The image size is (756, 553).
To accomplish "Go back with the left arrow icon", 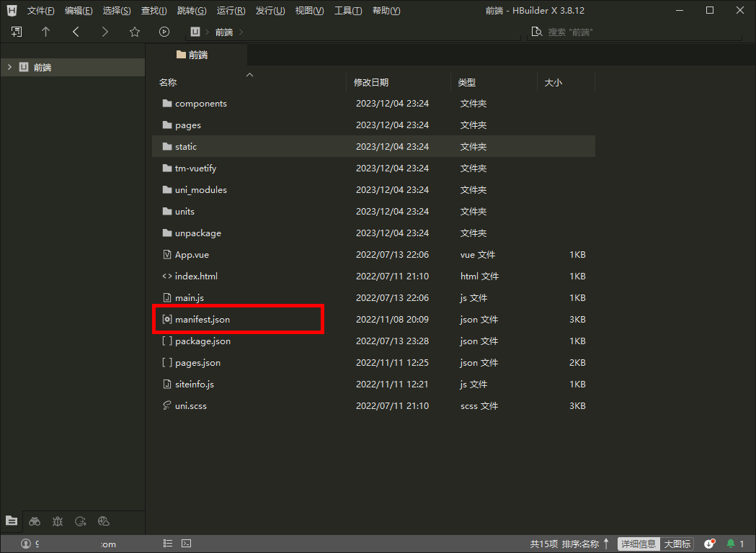I will (x=76, y=32).
